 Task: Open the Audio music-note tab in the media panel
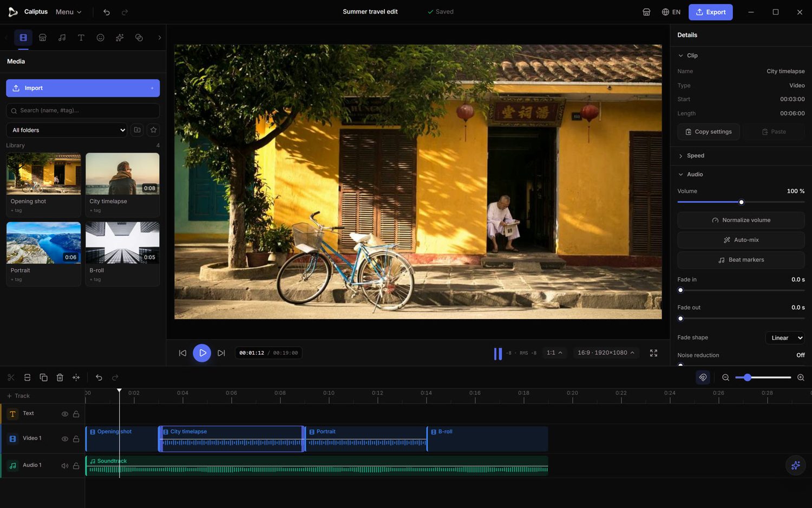point(62,37)
